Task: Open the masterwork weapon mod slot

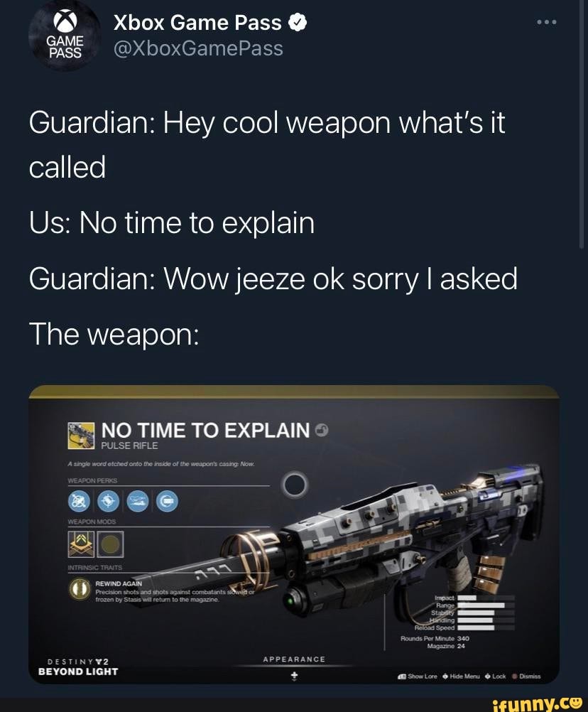Action: 81,544
